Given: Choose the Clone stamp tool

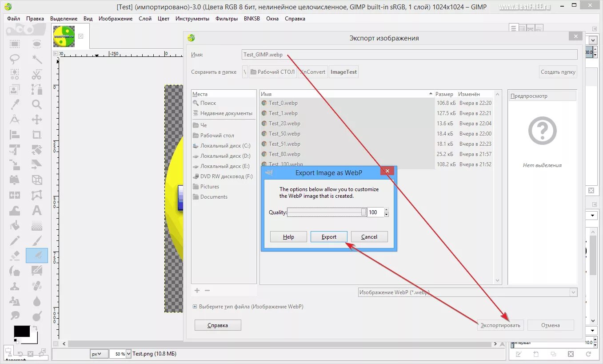Looking at the screenshot, I should coord(15,286).
